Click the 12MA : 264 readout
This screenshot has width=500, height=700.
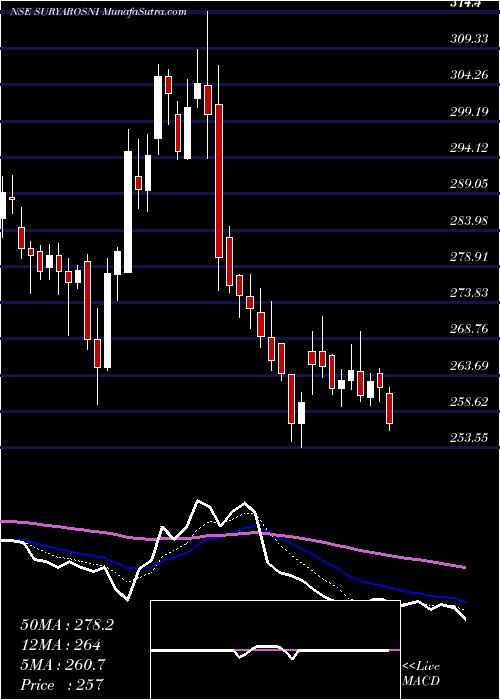[x=60, y=645]
